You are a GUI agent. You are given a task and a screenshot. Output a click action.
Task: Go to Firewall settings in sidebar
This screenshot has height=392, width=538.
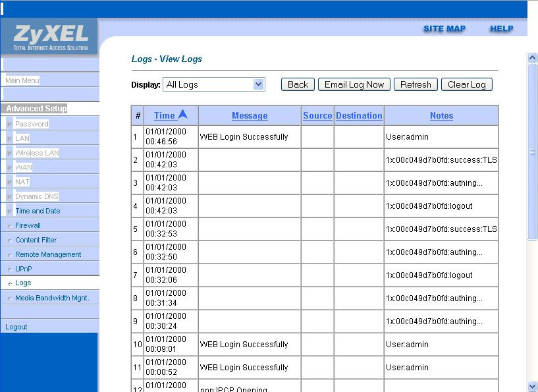(28, 225)
